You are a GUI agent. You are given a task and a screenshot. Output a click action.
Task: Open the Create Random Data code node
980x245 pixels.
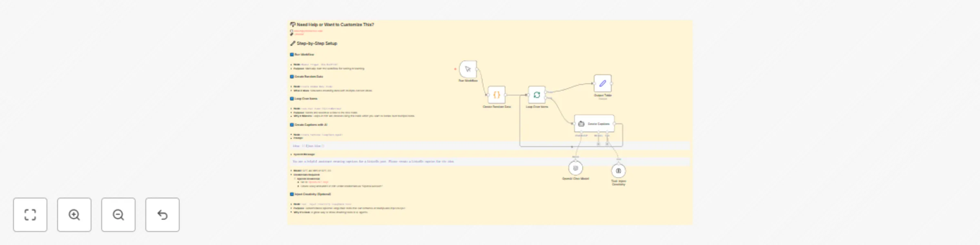point(497,95)
